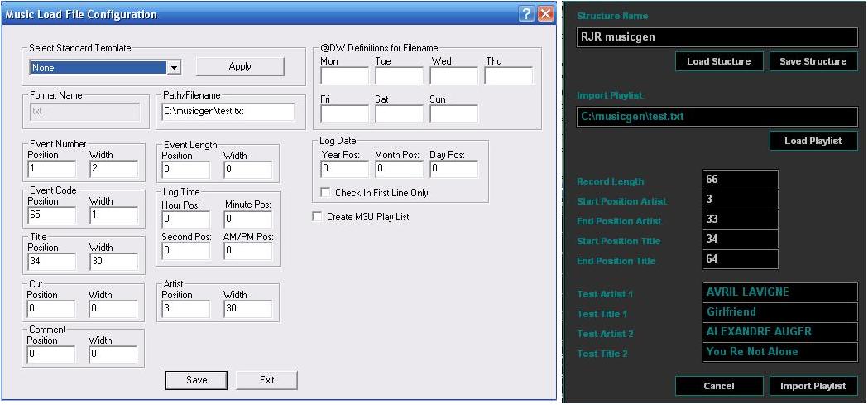The image size is (868, 405).
Task: Open the Select Standard Template dropdown
Action: click(174, 68)
